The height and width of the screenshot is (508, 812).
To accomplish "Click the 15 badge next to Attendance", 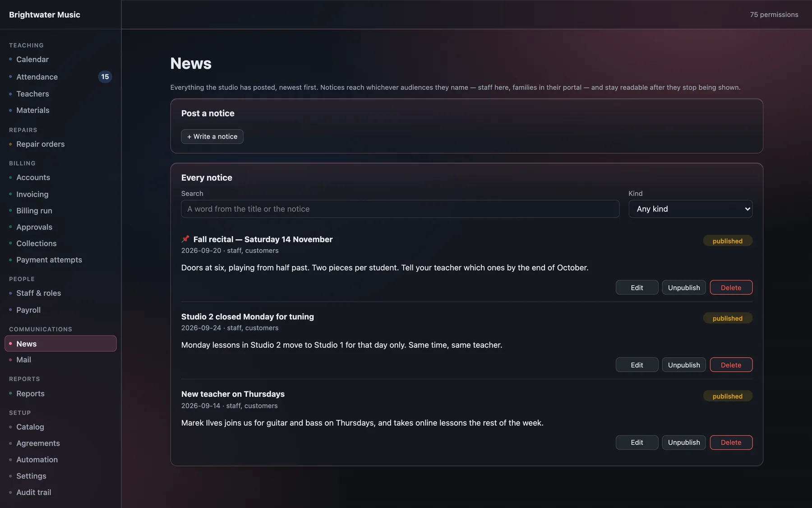I will pyautogui.click(x=105, y=77).
